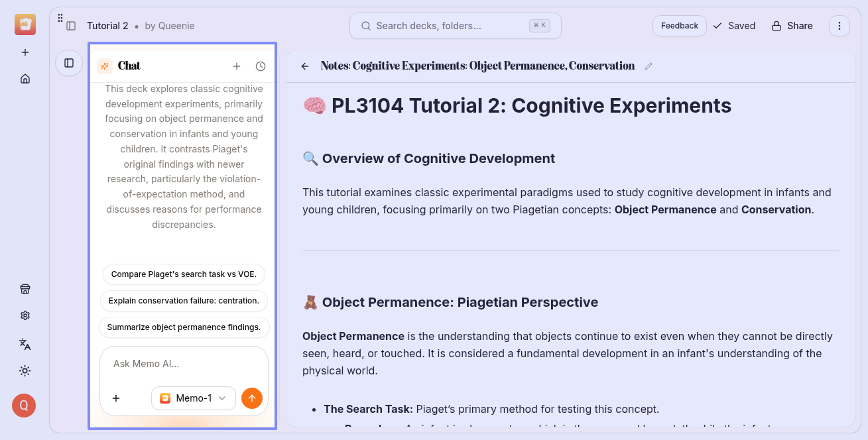Open the Q user profile avatar menu
Screen dimensions: 868x440
tap(24, 406)
